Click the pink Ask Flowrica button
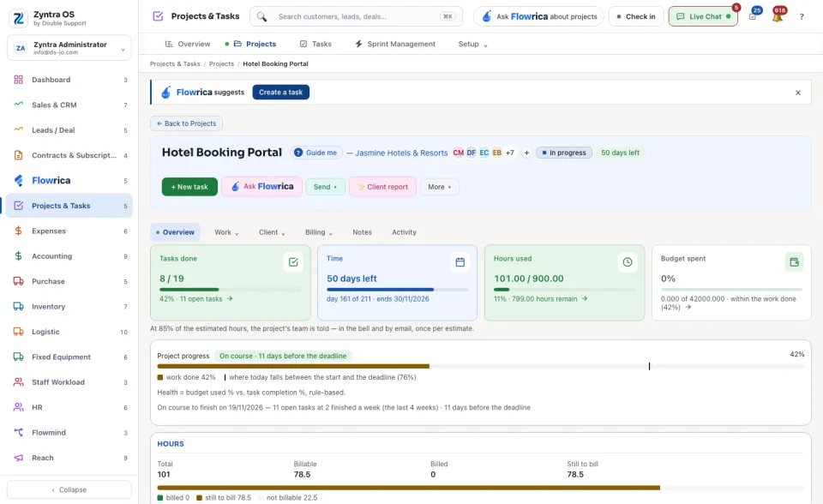The width and height of the screenshot is (823, 504). (x=262, y=187)
